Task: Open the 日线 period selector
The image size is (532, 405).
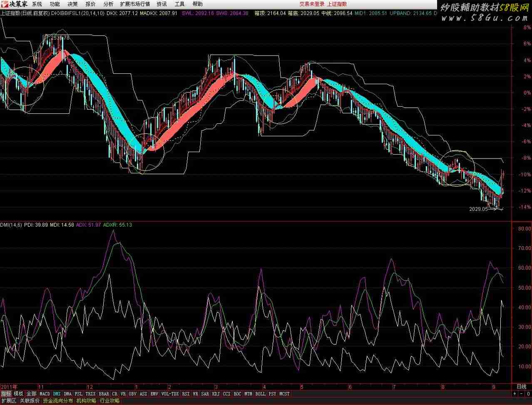Action: pyautogui.click(x=521, y=387)
